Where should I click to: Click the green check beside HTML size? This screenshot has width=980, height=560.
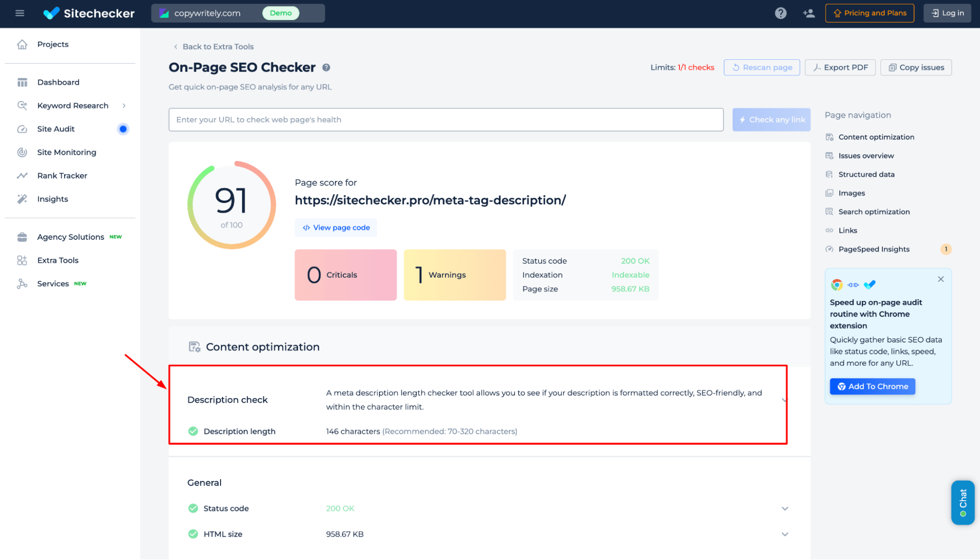click(x=193, y=534)
